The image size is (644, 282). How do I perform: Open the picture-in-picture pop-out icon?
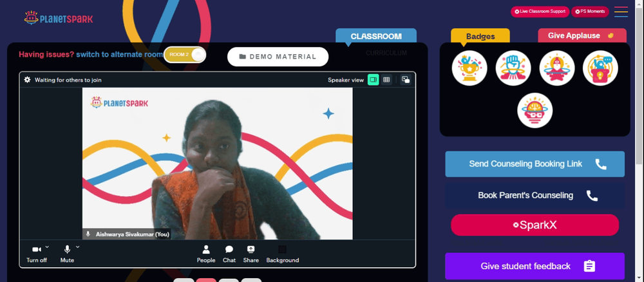(405, 80)
